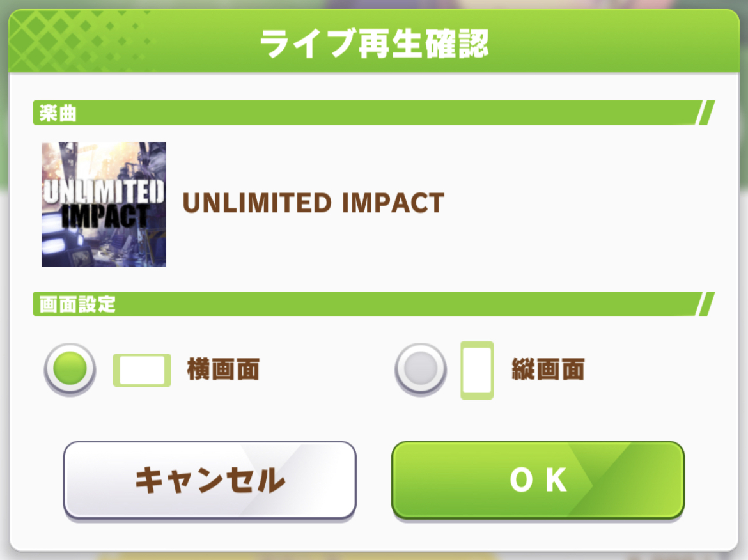
Task: Click slash marks ending the 楽曲 bar
Action: [x=706, y=113]
